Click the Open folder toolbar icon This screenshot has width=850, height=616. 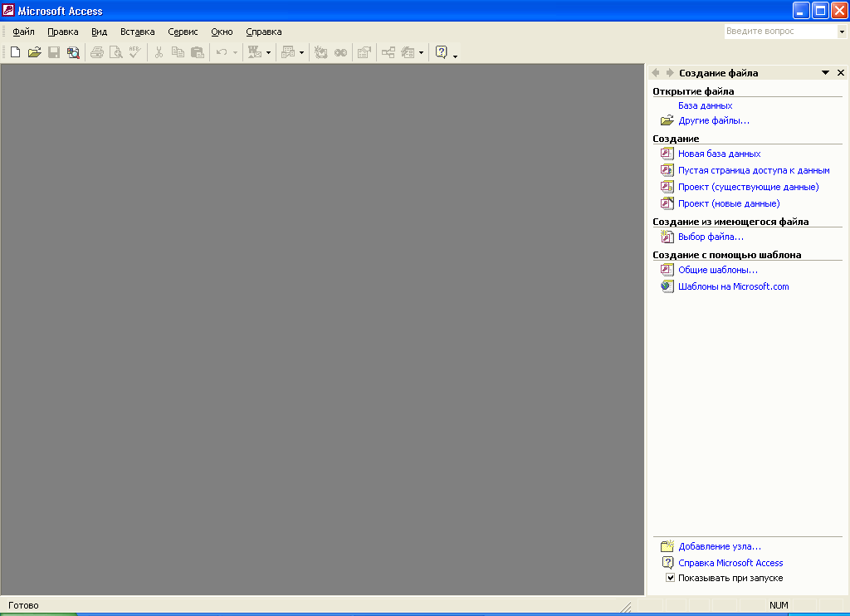35,52
